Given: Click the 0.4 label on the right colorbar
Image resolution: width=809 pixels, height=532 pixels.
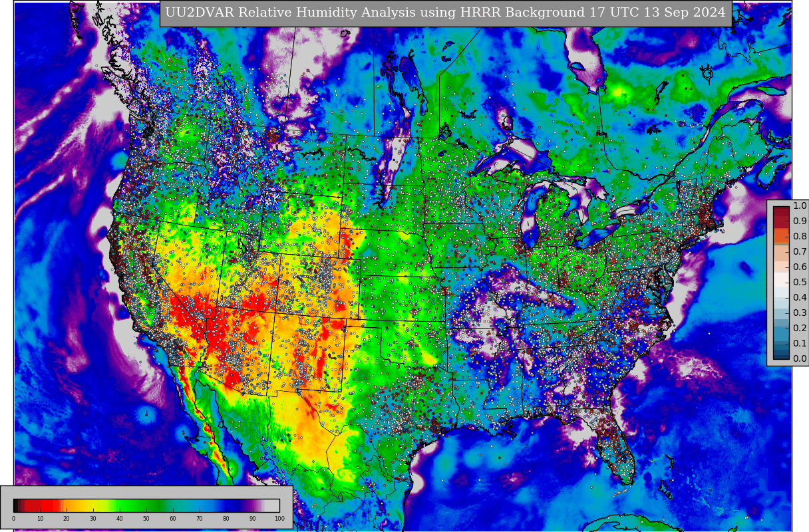Looking at the screenshot, I should 800,297.
